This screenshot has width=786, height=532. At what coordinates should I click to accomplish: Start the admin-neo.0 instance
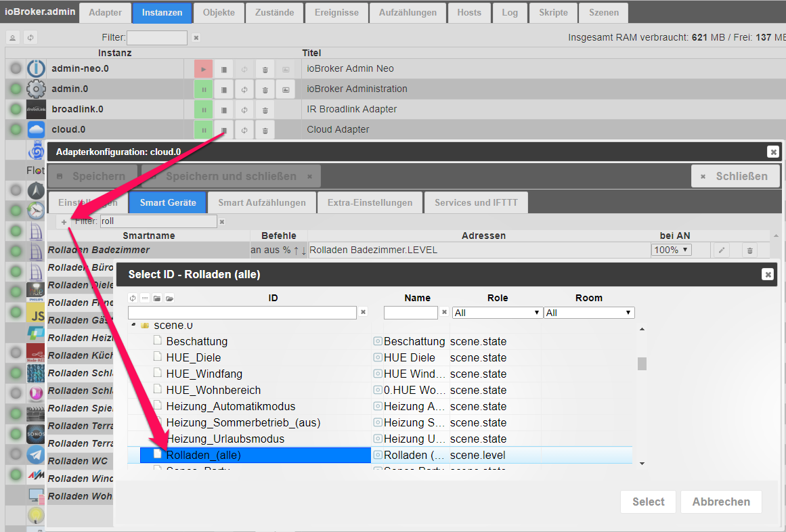(203, 69)
